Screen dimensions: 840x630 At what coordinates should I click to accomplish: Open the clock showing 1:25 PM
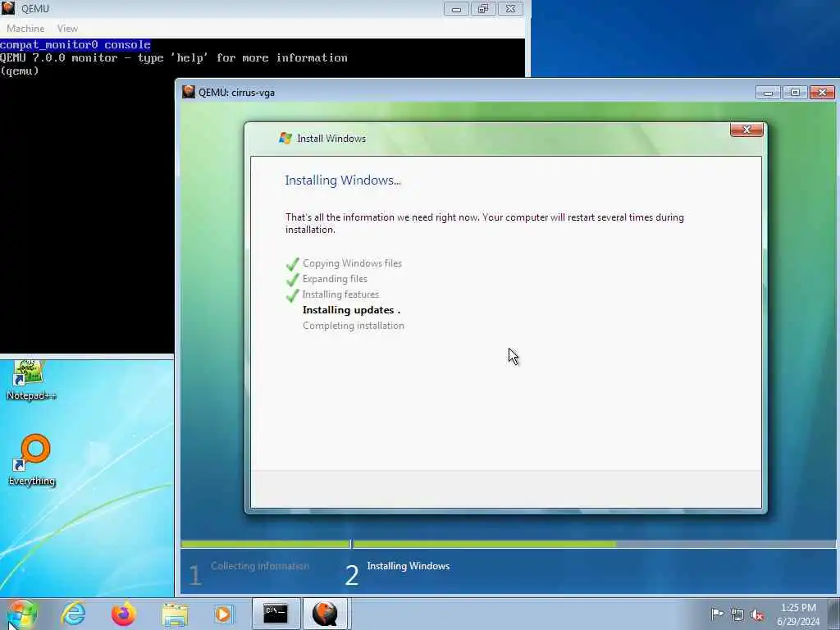point(798,614)
